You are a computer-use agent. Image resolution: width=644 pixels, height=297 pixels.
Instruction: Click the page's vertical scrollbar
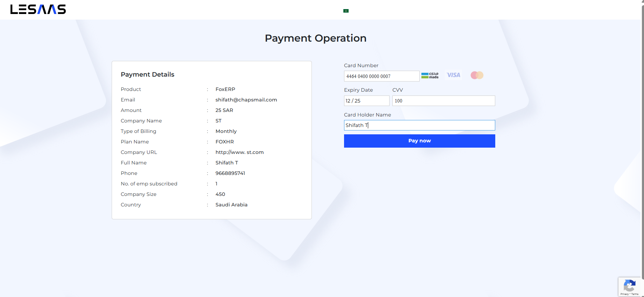642,140
